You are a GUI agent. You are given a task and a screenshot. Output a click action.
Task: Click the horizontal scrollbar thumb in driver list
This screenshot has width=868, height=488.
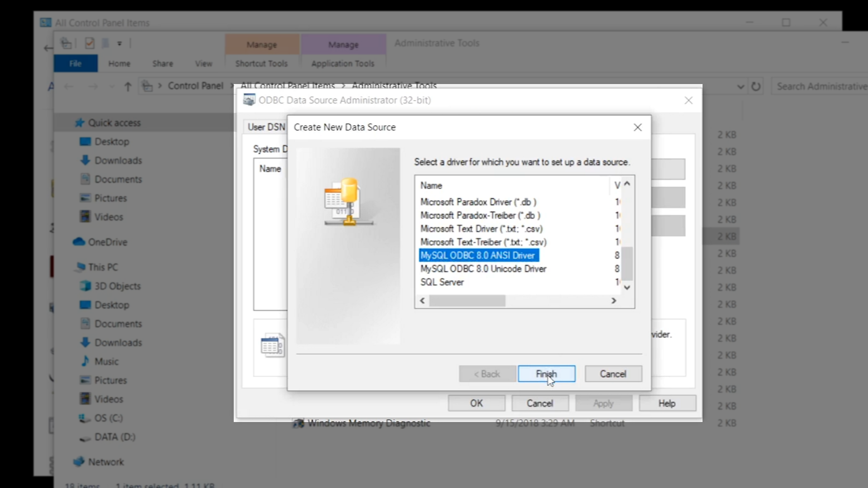(467, 301)
